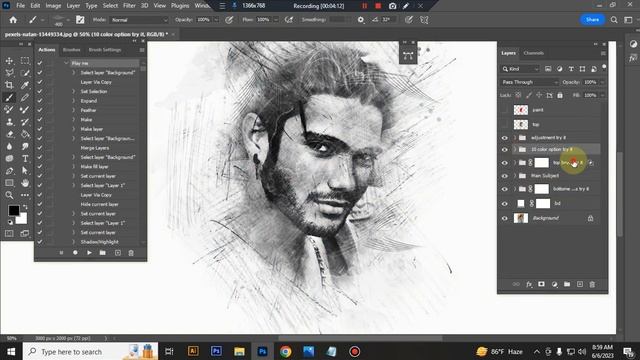Select the Crop tool
Screen dimensions: 640x360
(9, 85)
